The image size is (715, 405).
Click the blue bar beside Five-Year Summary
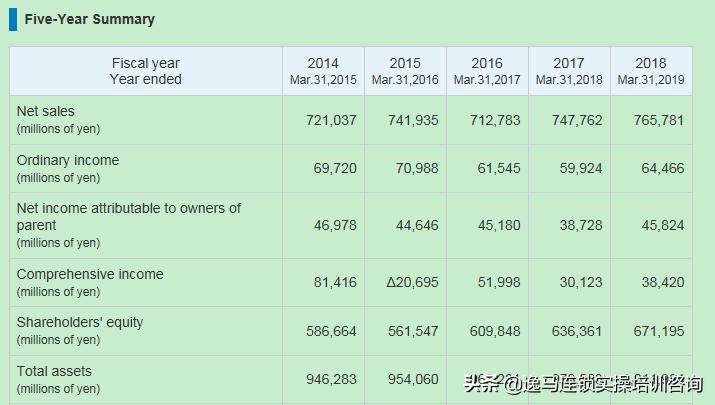tap(13, 19)
